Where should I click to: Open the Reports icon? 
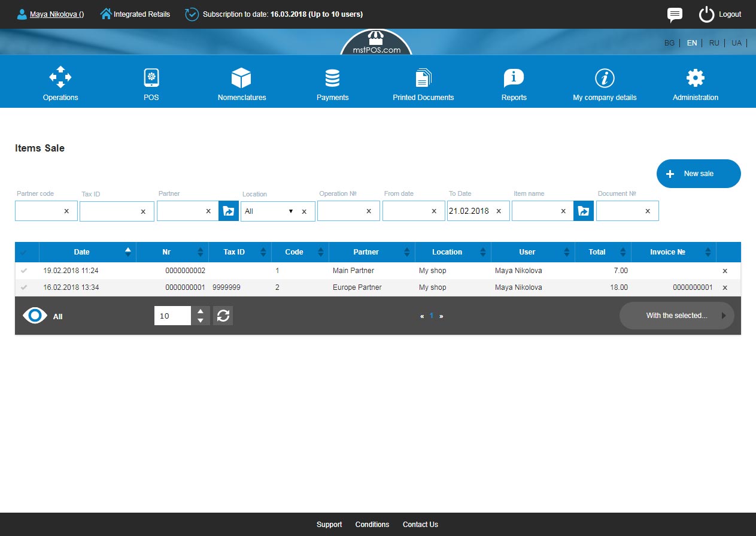coord(514,78)
